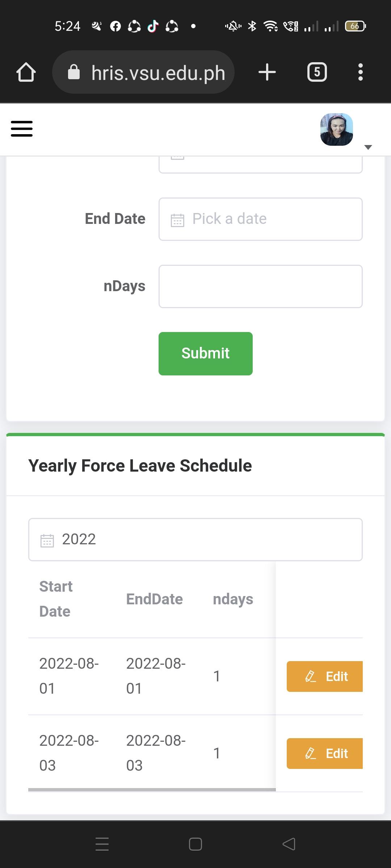Click the Submit button
Viewport: 391px width, 868px height.
206,354
